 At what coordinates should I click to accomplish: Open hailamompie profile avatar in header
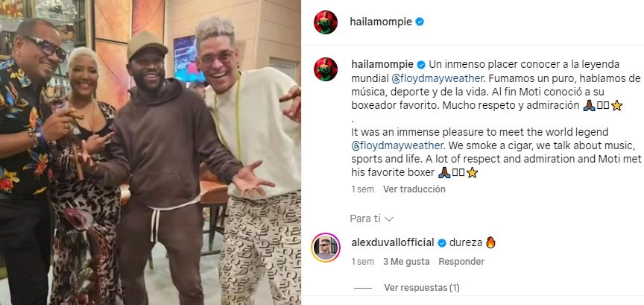[326, 22]
